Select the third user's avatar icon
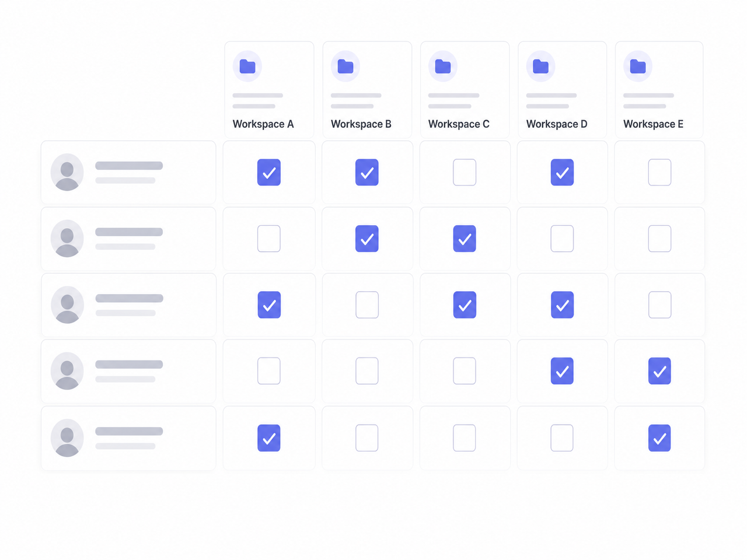This screenshot has width=747, height=560. tap(67, 304)
